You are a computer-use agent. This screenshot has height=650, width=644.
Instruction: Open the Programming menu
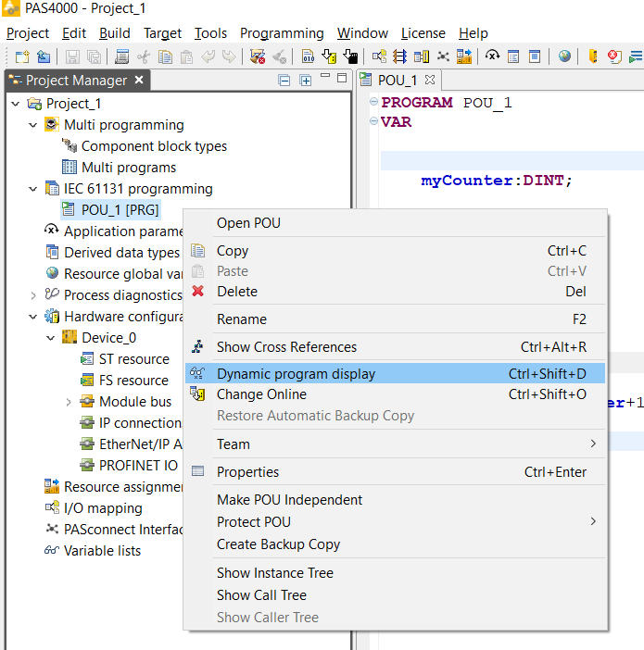tap(282, 33)
